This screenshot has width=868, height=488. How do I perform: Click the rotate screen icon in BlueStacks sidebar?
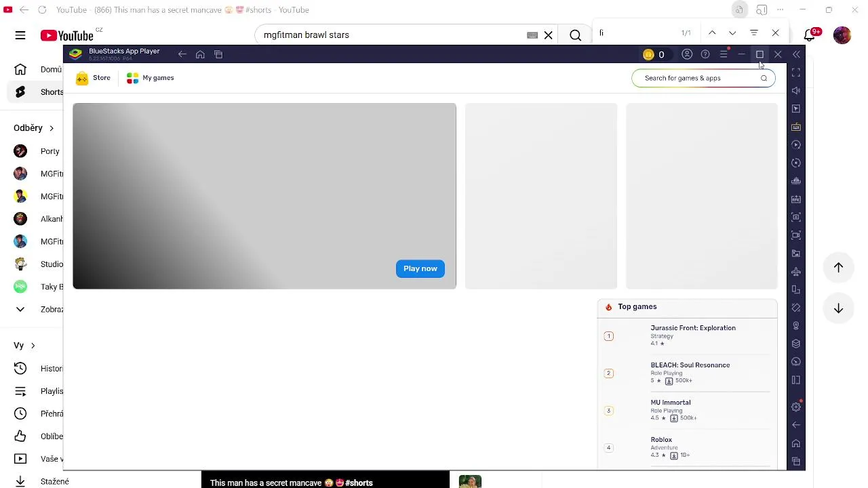coord(796,289)
